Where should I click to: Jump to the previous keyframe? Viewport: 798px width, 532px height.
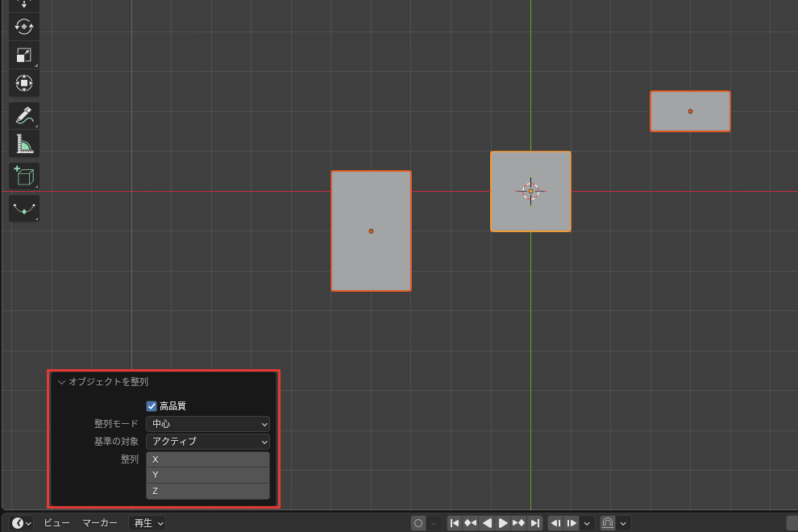pos(471,523)
